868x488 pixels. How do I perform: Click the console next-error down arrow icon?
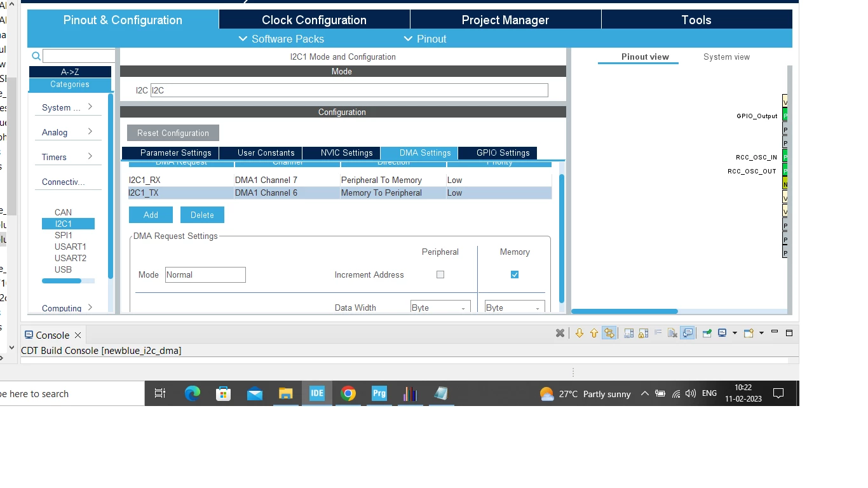(x=579, y=333)
